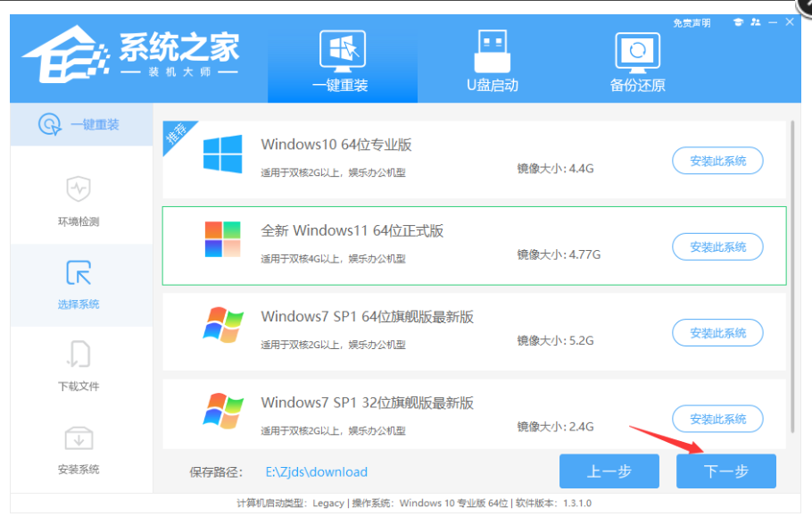Click the system list vertical scrollbar
The width and height of the screenshot is (812, 525).
point(792,268)
